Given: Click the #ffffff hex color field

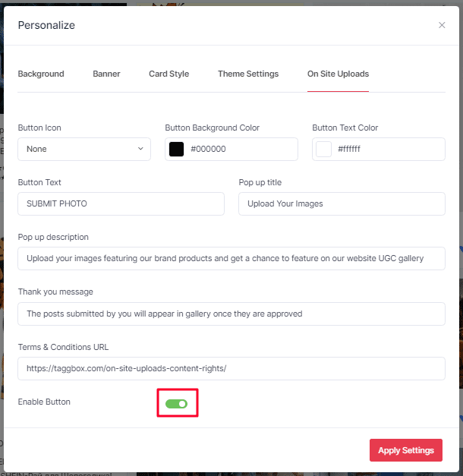Looking at the screenshot, I should click(387, 149).
